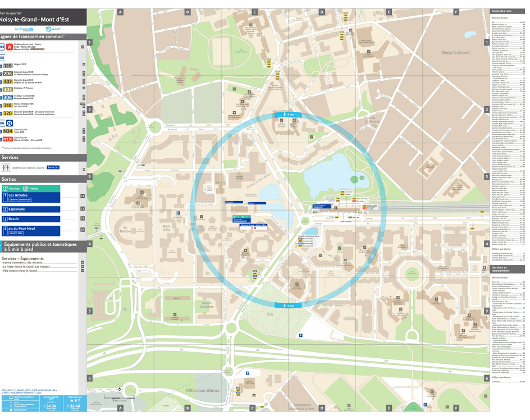Image resolution: width=530 pixels, height=420 pixels.
Task: Click the 34 24 customer service number
Action: click(x=51, y=405)
